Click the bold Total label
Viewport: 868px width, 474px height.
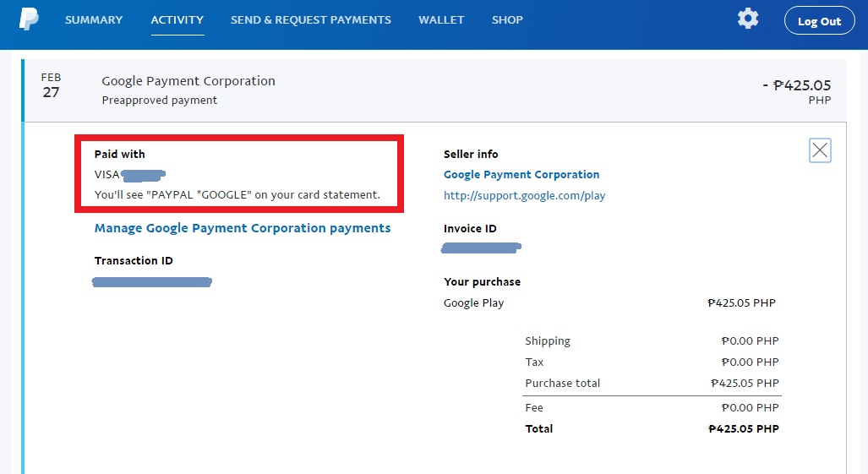pyautogui.click(x=538, y=428)
